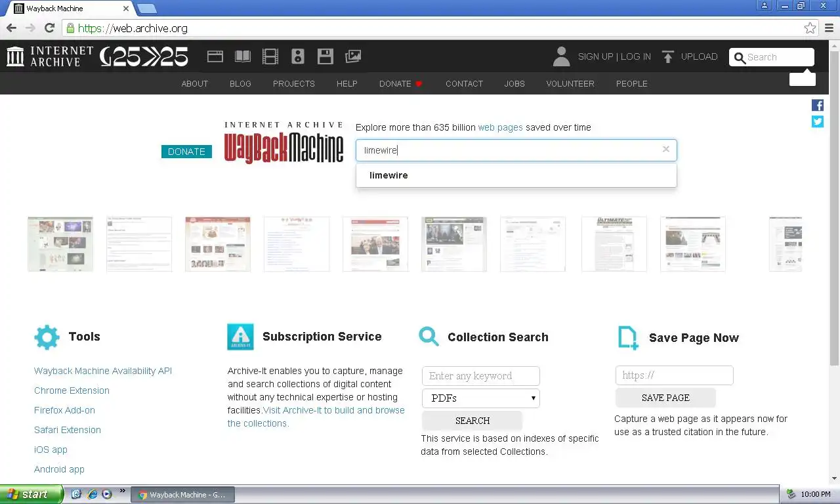Open the Texts book icon in header
Viewport: 840px width, 504px height.
coord(243,56)
